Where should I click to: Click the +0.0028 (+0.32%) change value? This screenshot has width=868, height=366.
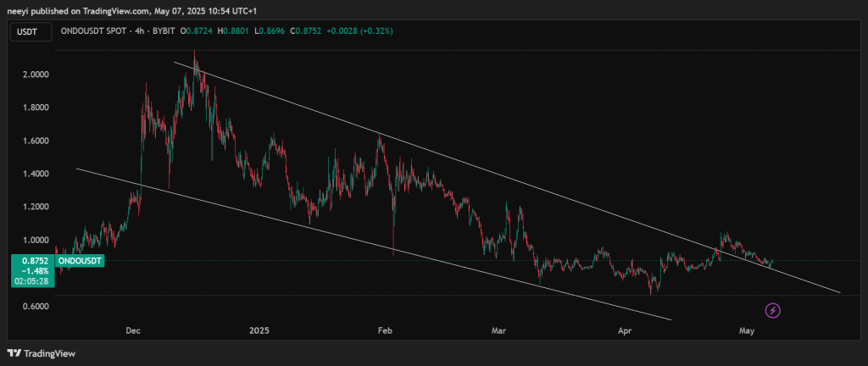(359, 31)
